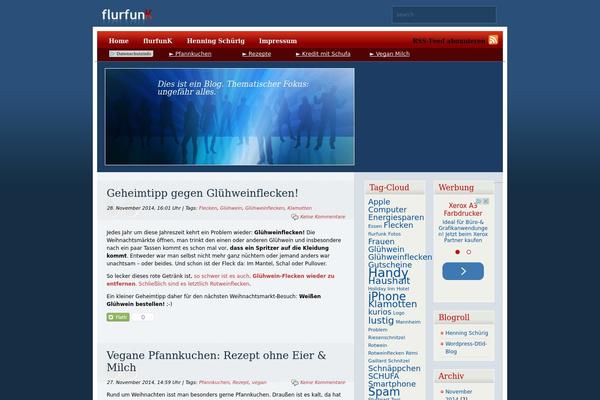Select the Riesenschnitzel tag in the Tag-Cloud
Viewport: 600px width, 400px height.
coord(386,338)
